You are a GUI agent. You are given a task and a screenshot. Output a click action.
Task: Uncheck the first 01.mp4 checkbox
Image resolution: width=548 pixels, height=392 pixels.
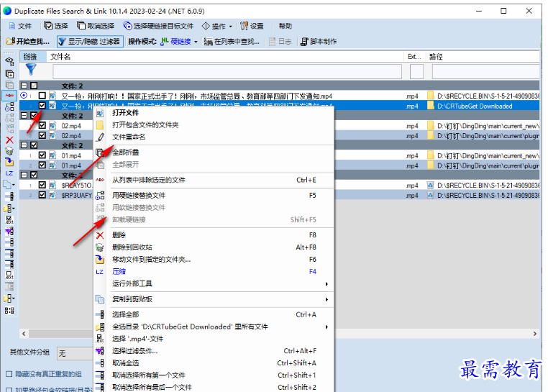pyautogui.click(x=42, y=155)
